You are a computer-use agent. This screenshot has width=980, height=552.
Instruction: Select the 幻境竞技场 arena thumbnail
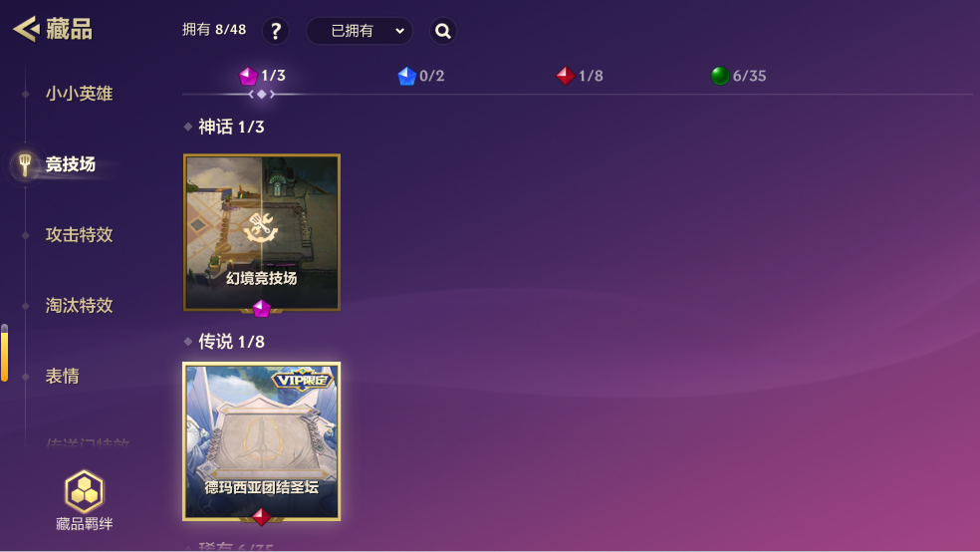[x=262, y=232]
